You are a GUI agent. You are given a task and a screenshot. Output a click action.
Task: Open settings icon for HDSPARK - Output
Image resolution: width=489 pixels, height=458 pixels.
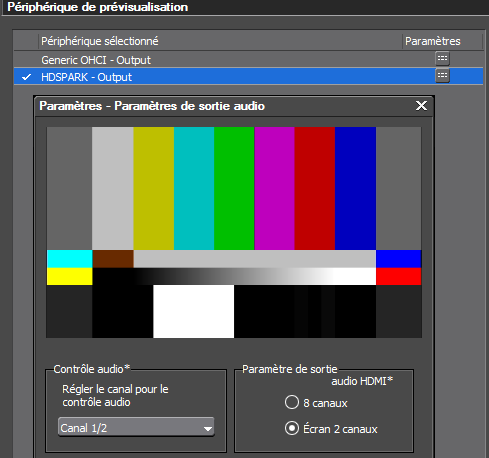[x=442, y=76]
